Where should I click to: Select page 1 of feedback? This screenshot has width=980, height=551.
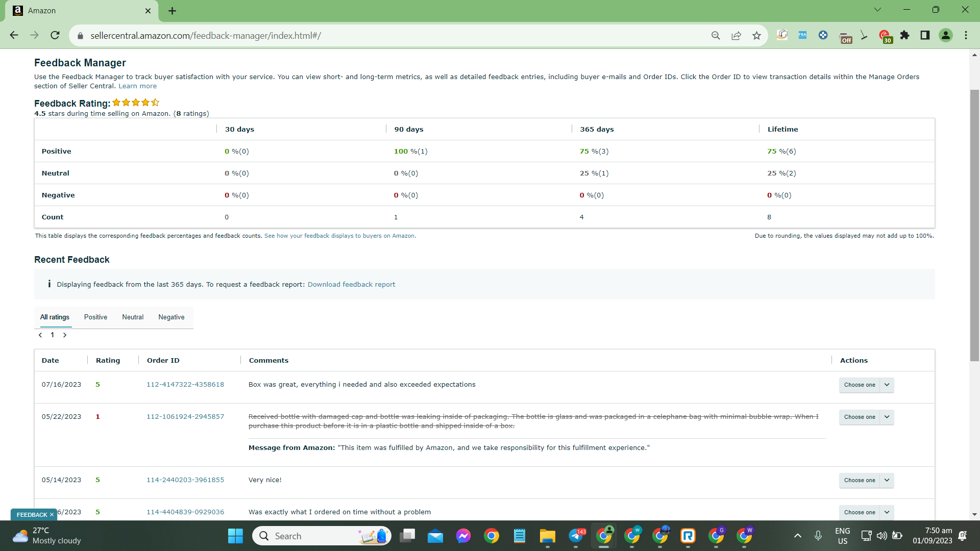52,335
